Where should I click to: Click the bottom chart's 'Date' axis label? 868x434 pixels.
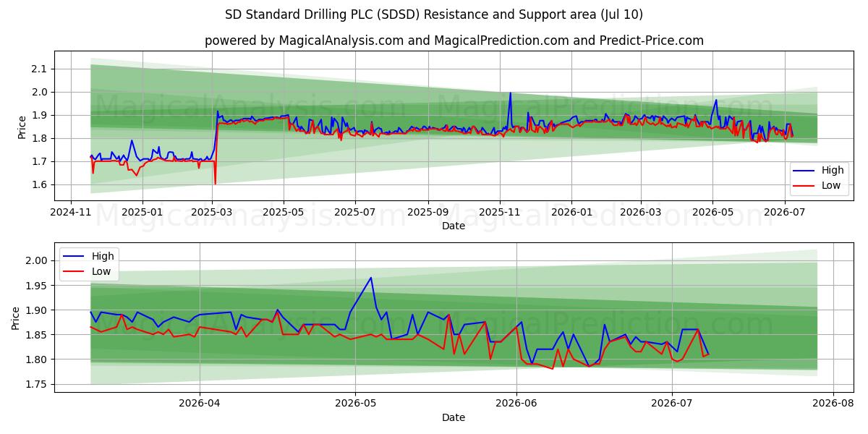454,417
